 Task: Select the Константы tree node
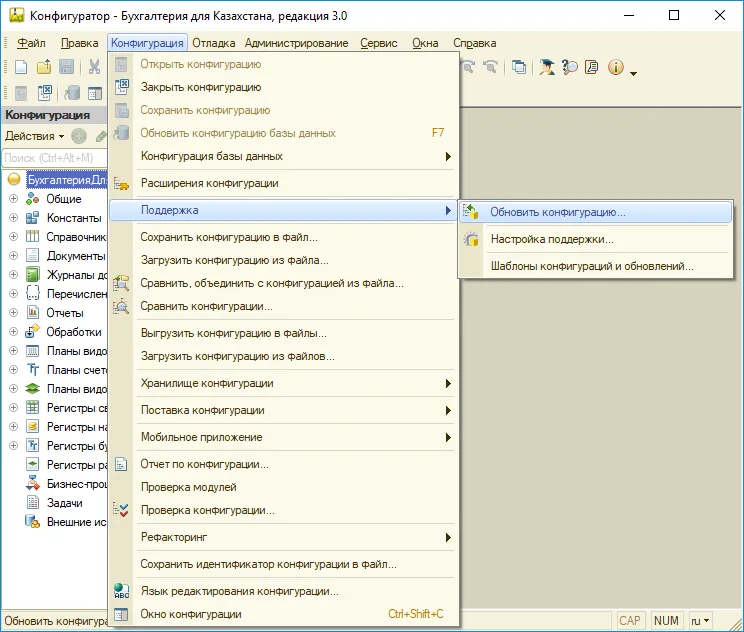pos(74,218)
